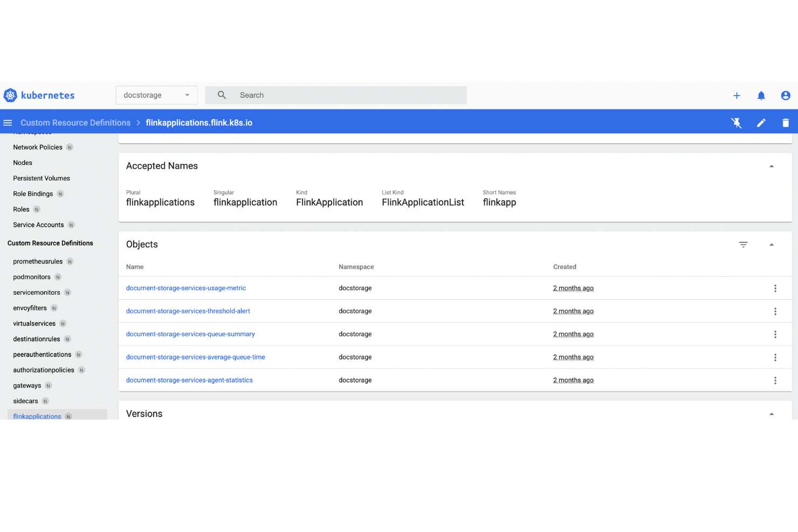Image resolution: width=798 pixels, height=532 pixels.
Task: Select envoyfilters in sidebar
Action: [30, 308]
